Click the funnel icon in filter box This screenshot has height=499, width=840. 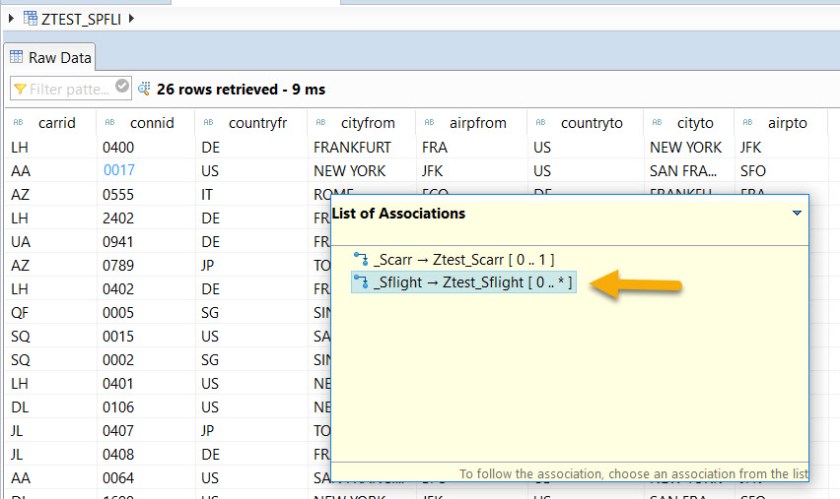pos(21,89)
